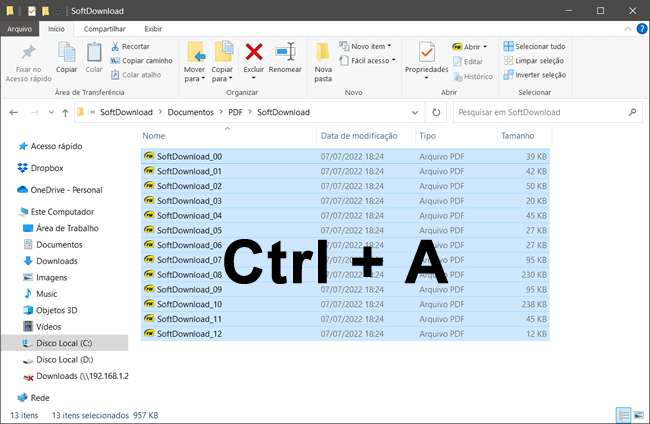Click the Excluir delete icon
The width and height of the screenshot is (650, 424).
pyautogui.click(x=254, y=53)
